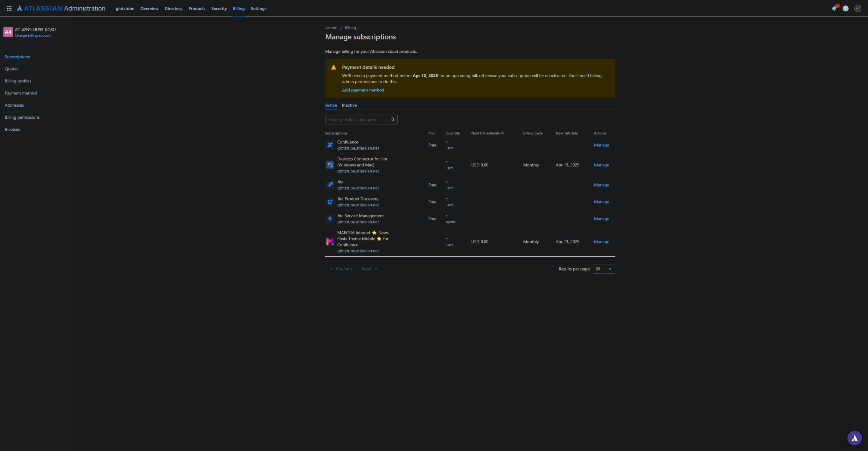Screen dimensions: 868x451
Task: Select the Active subscriptions tab
Action: (331, 105)
